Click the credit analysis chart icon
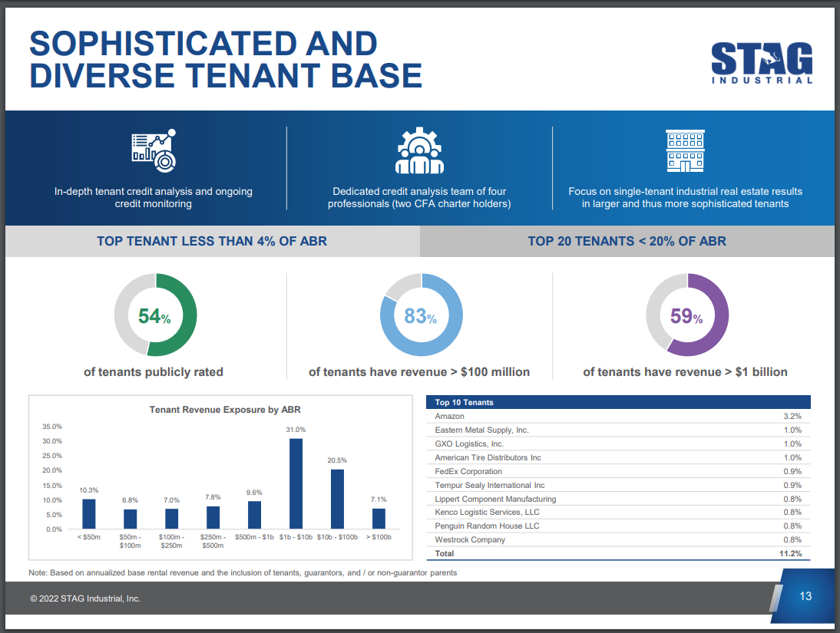The width and height of the screenshot is (840, 633). coord(154,150)
